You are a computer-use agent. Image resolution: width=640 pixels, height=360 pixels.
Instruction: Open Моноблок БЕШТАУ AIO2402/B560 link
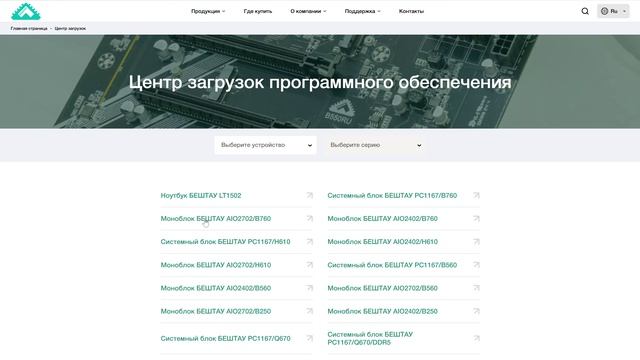click(x=216, y=288)
